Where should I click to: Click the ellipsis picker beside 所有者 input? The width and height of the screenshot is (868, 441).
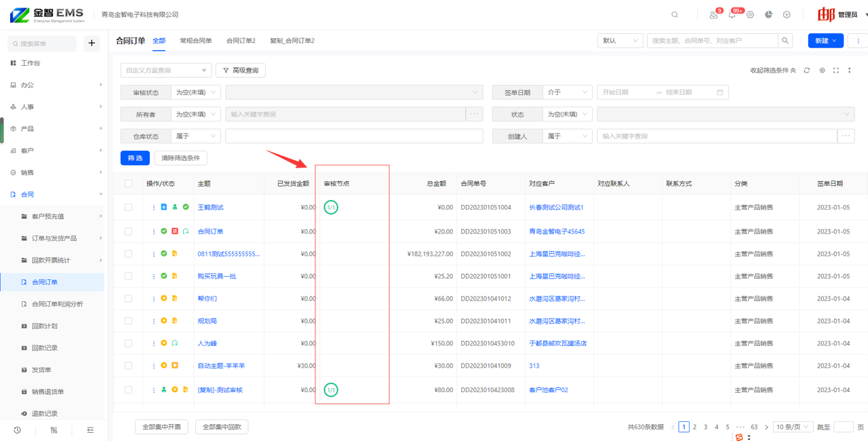pyautogui.click(x=474, y=115)
